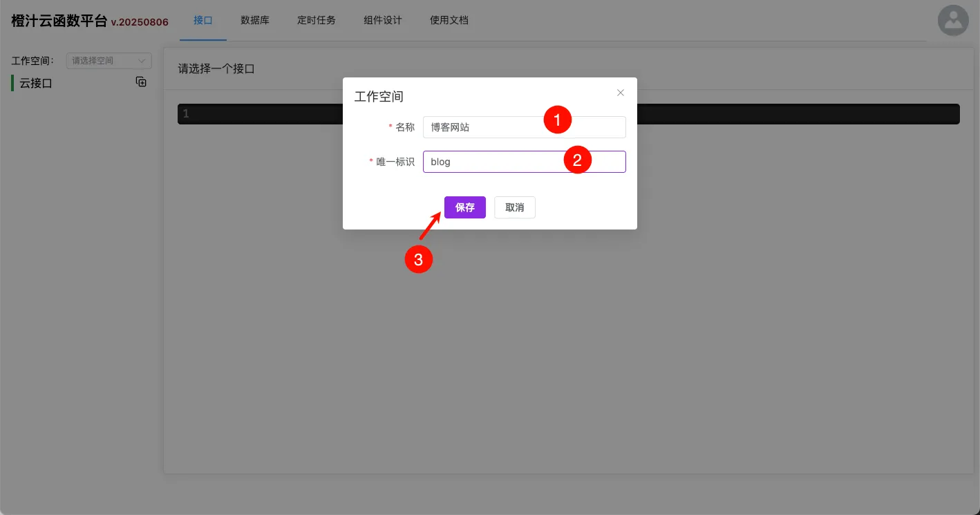This screenshot has width=980, height=515.
Task: Switch to the 接口 tab
Action: pyautogui.click(x=202, y=21)
